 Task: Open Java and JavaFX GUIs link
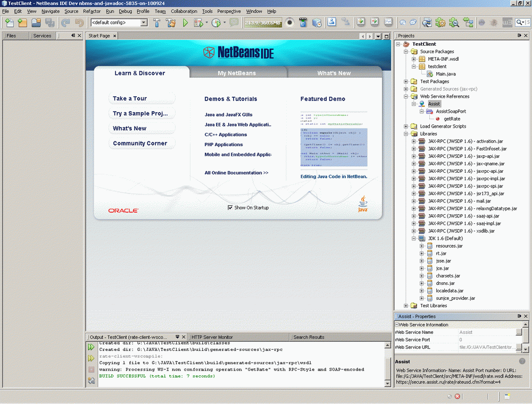pyautogui.click(x=228, y=115)
